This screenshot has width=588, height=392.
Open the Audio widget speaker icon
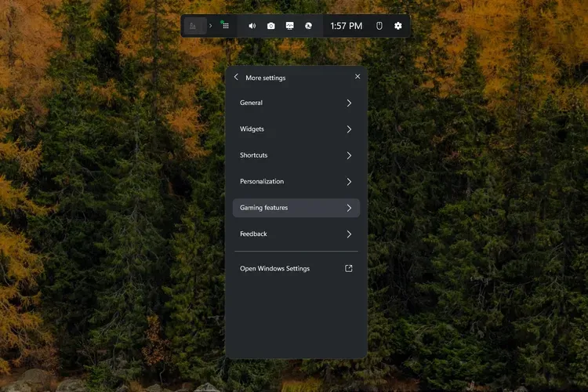(252, 26)
